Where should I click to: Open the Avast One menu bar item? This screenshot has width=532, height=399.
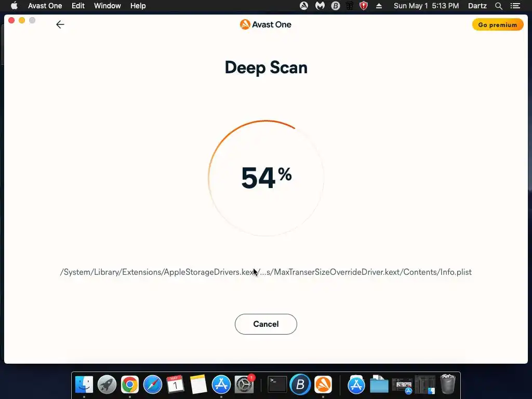(45, 6)
